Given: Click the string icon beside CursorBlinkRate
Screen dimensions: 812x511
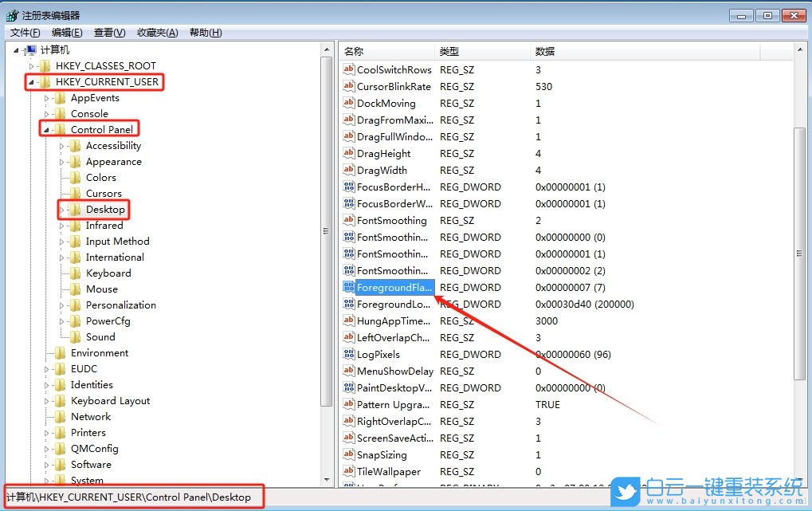Looking at the screenshot, I should click(348, 86).
